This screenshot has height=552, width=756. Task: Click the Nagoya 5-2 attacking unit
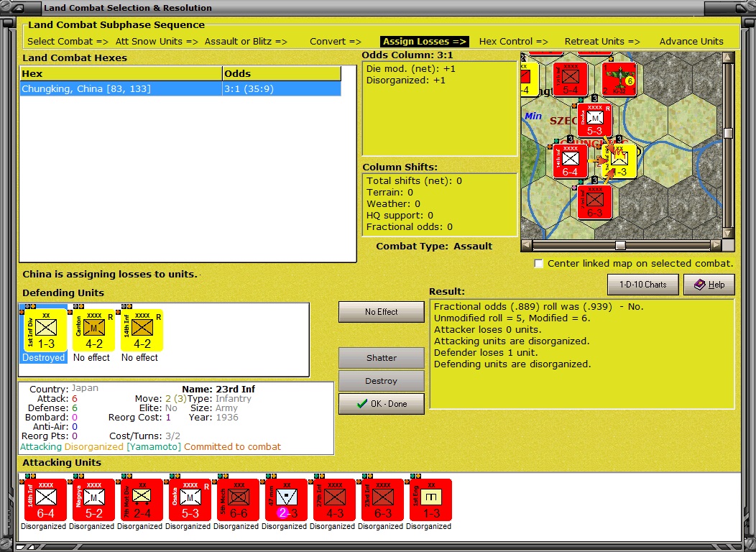[93, 500]
